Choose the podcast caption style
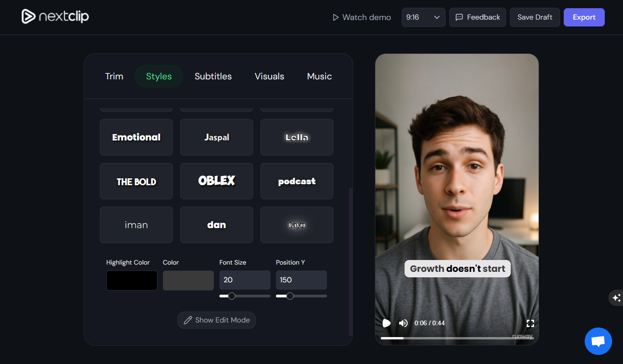Screen dimensions: 623x364 coord(296,181)
